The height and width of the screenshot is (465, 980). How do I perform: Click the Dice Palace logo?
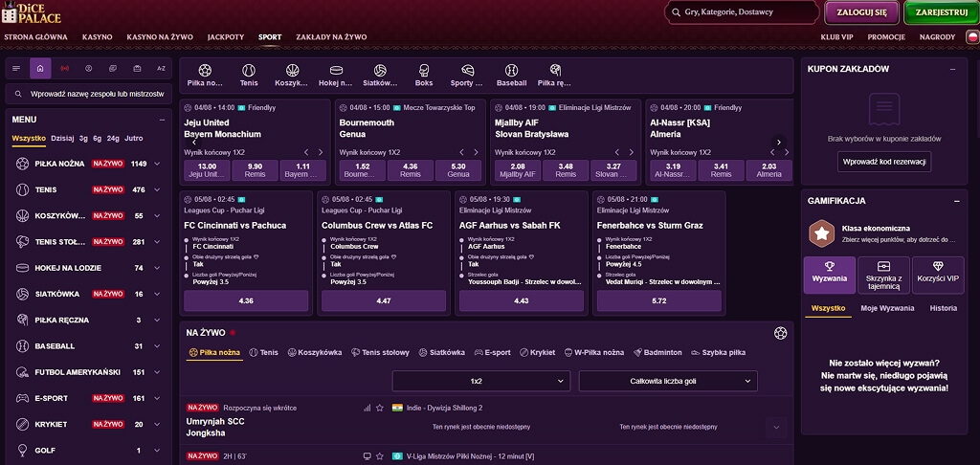32,11
